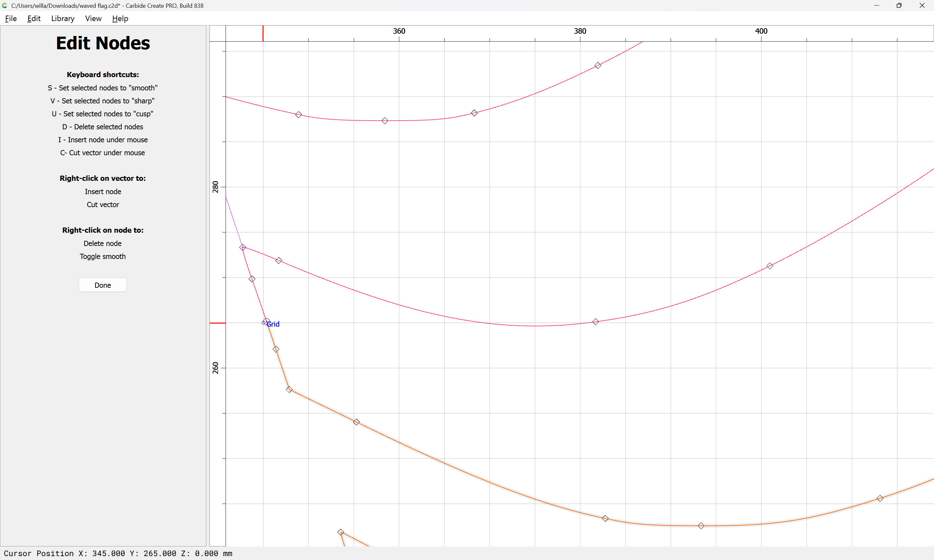The image size is (934, 560).
Task: Select the orange node between Grid node and corner
Action: (276, 349)
